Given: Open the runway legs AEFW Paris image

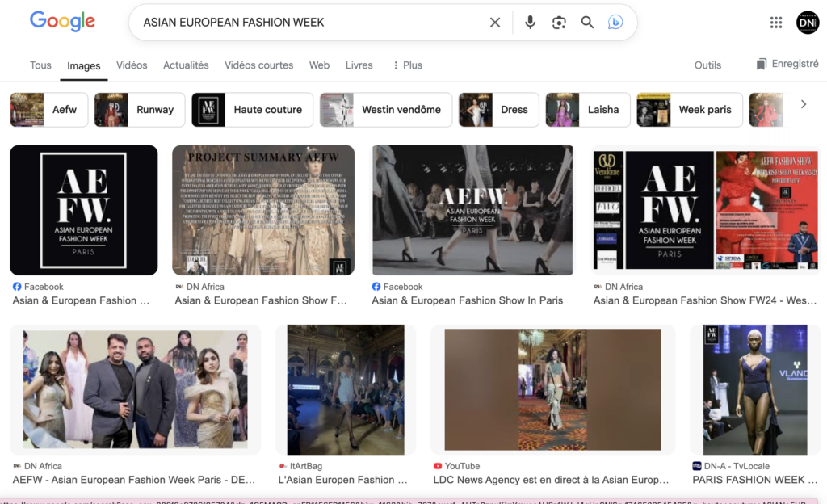Looking at the screenshot, I should pos(472,210).
